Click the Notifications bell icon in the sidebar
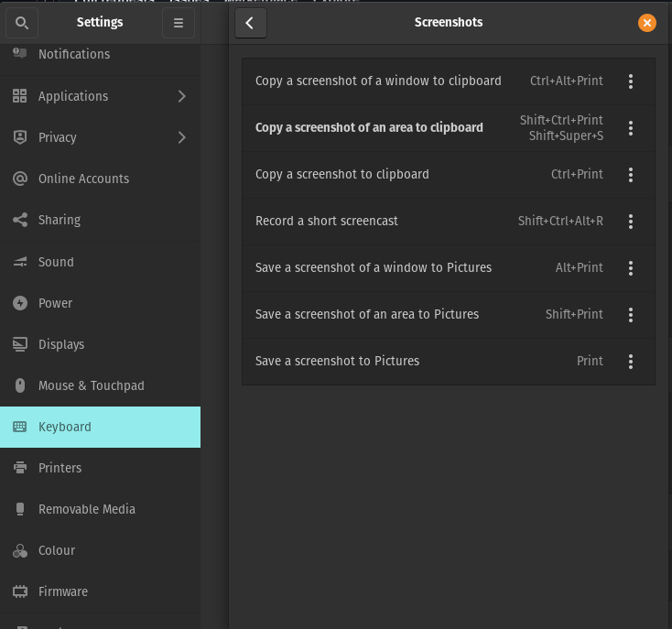This screenshot has width=672, height=629. (20, 53)
